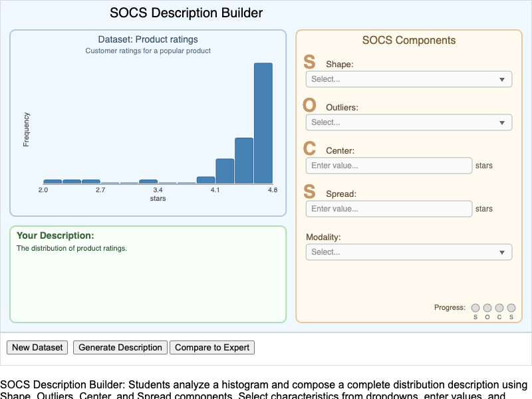
Task: Click the Your Description panel text
Action: (x=72, y=247)
